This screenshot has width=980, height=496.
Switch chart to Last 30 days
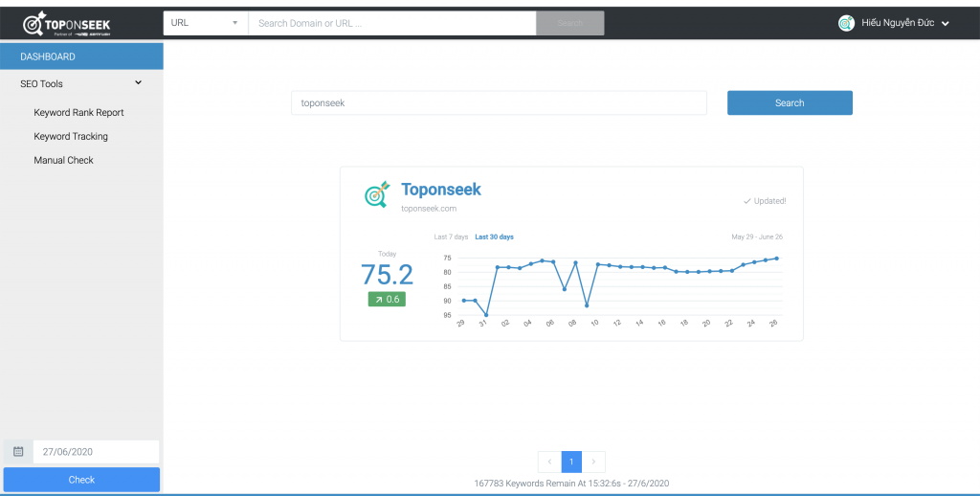(x=494, y=237)
